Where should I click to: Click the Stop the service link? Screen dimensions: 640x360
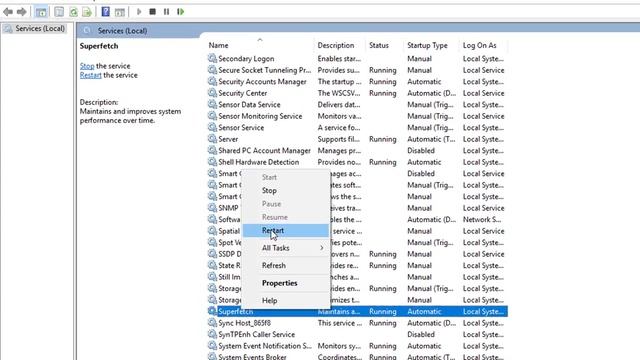[87, 66]
